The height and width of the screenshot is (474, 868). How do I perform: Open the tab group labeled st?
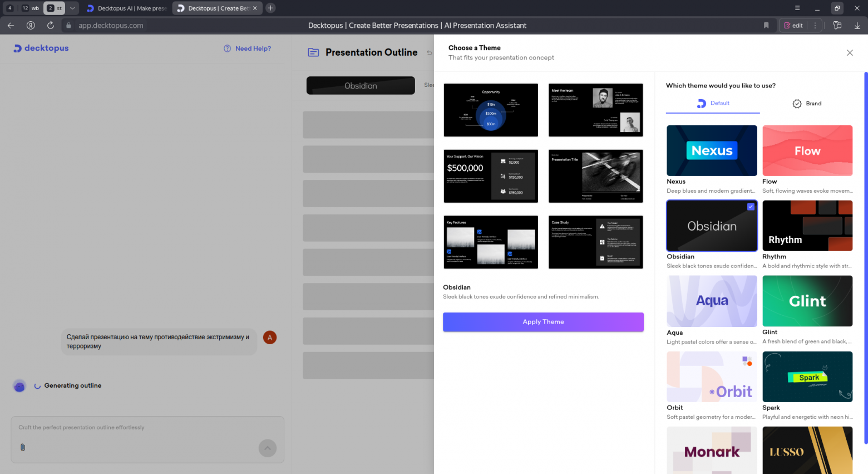coord(54,8)
